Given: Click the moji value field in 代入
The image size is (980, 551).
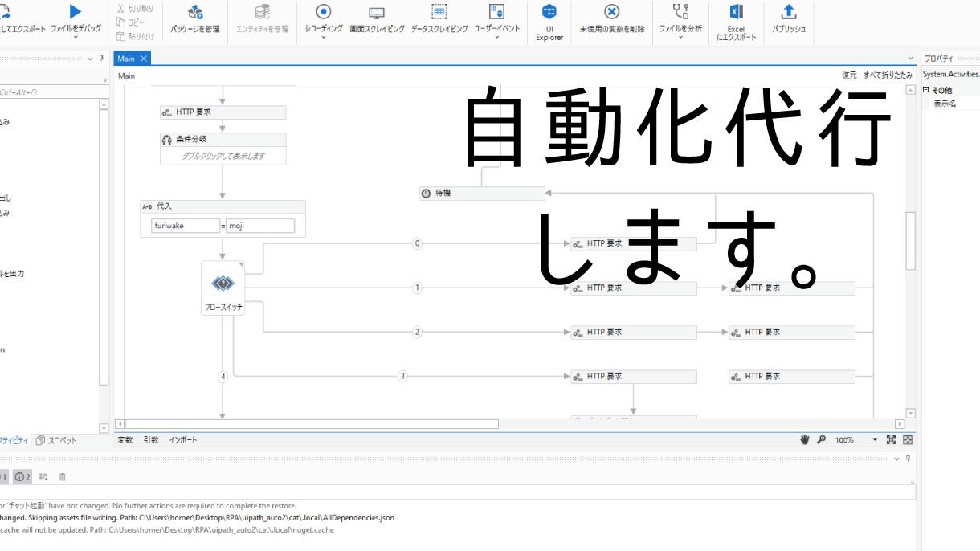Looking at the screenshot, I should point(260,226).
